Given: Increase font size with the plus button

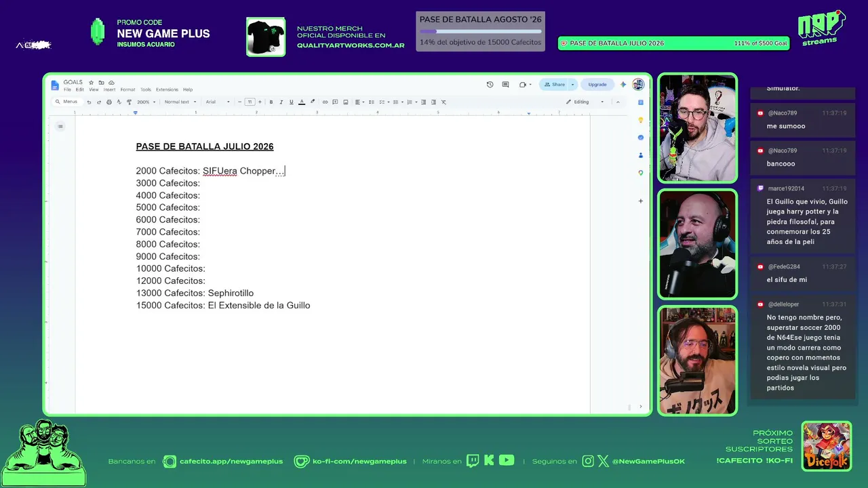Looking at the screenshot, I should point(260,102).
